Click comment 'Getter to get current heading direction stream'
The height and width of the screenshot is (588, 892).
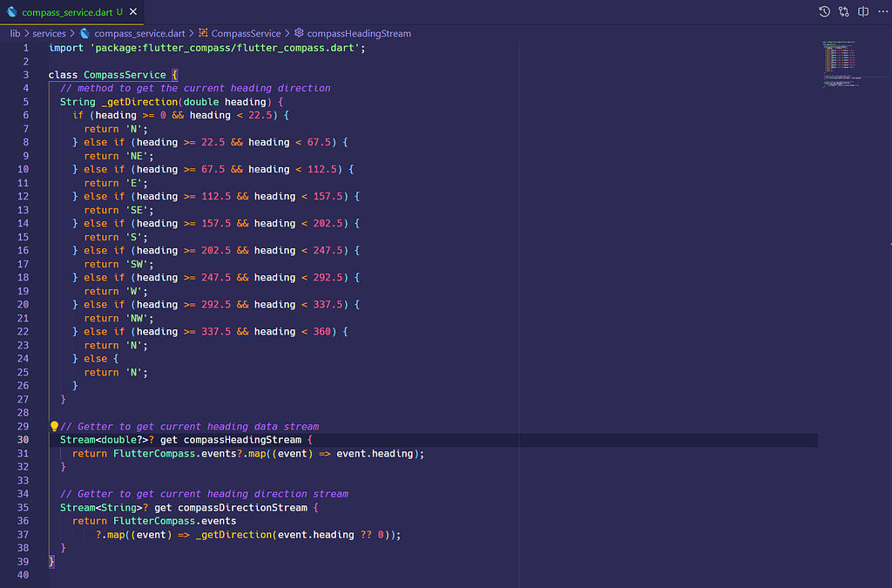coord(204,494)
